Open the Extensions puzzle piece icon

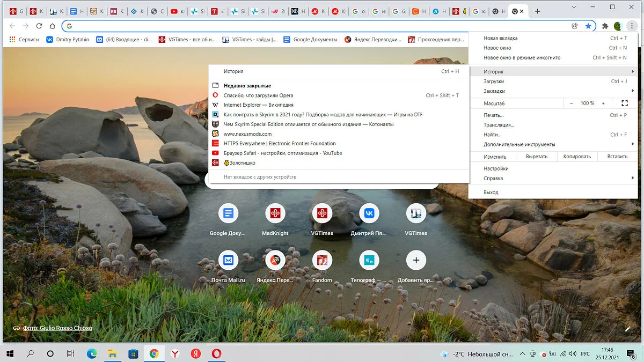pyautogui.click(x=605, y=26)
